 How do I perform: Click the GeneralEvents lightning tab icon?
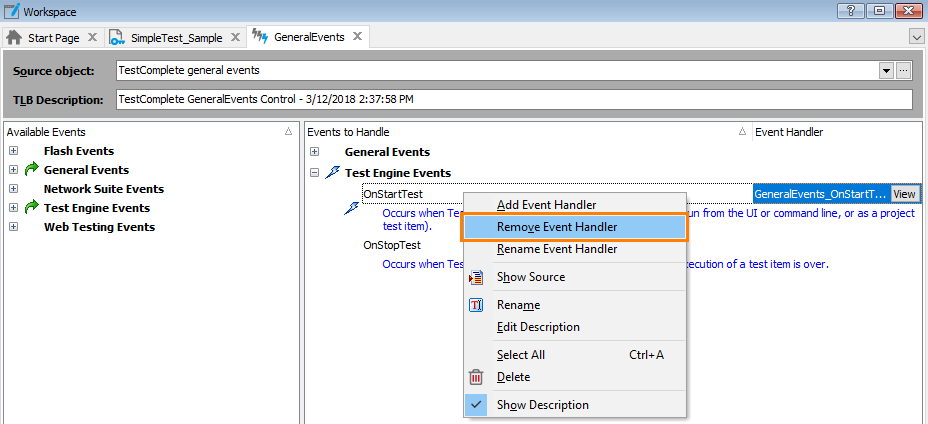pyautogui.click(x=260, y=37)
